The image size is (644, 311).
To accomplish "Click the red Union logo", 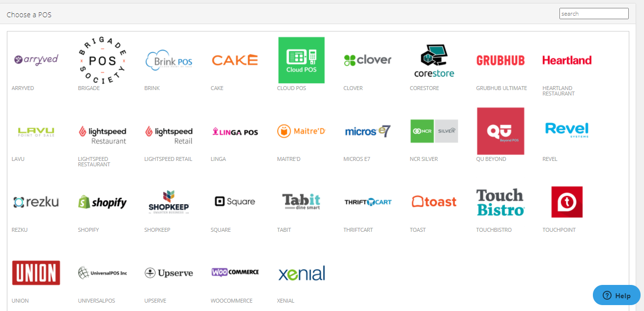I will [x=36, y=273].
